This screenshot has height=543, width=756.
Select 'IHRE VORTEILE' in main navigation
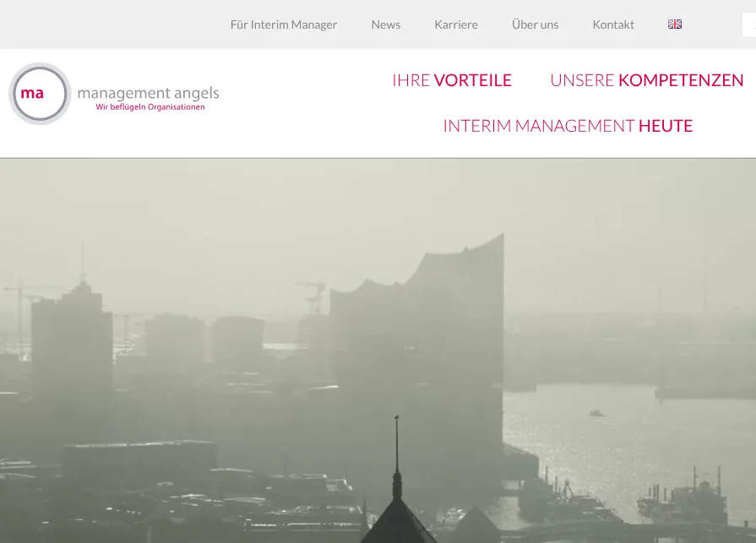(451, 80)
